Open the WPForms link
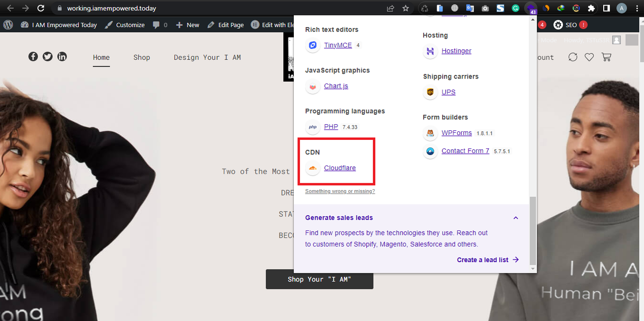644x321 pixels. point(457,133)
